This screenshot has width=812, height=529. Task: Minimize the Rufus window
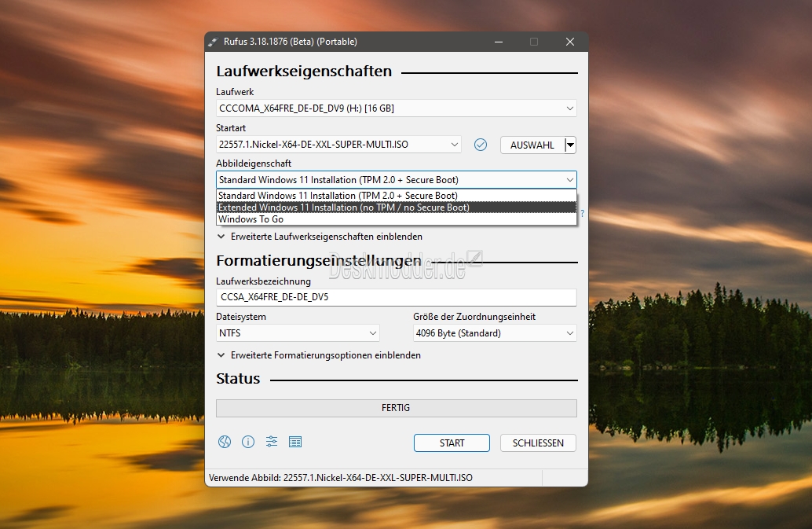(499, 42)
